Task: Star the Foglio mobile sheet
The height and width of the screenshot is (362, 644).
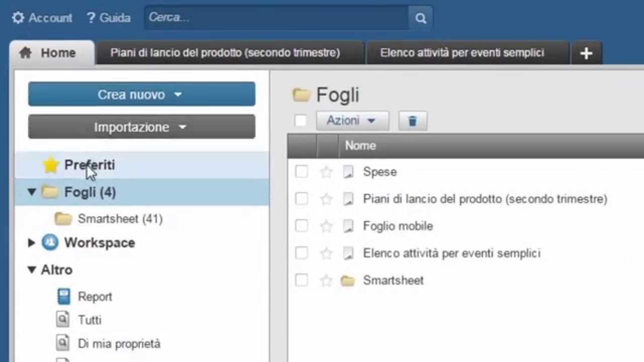Action: point(327,227)
